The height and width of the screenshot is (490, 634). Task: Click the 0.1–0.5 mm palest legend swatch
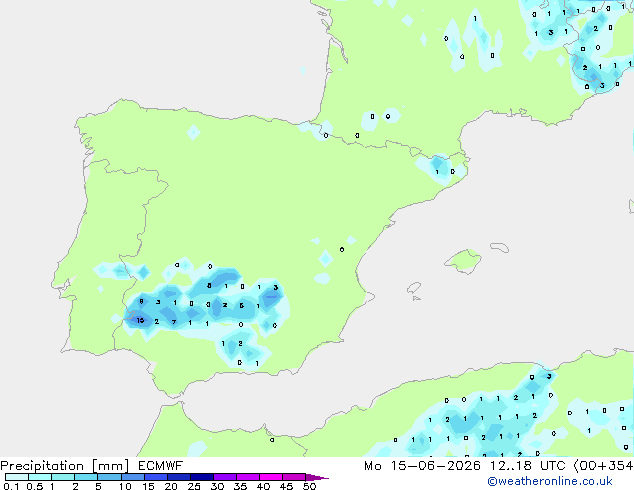tap(17, 477)
